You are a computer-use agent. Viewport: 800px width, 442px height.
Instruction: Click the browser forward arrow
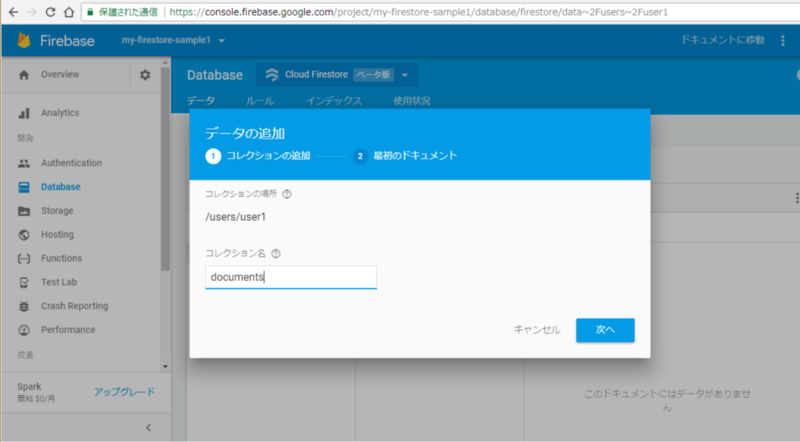coord(32,12)
